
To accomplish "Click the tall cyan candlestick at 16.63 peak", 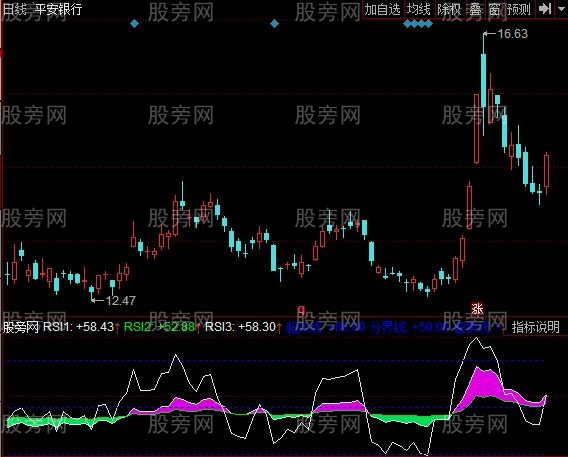I will (x=484, y=80).
